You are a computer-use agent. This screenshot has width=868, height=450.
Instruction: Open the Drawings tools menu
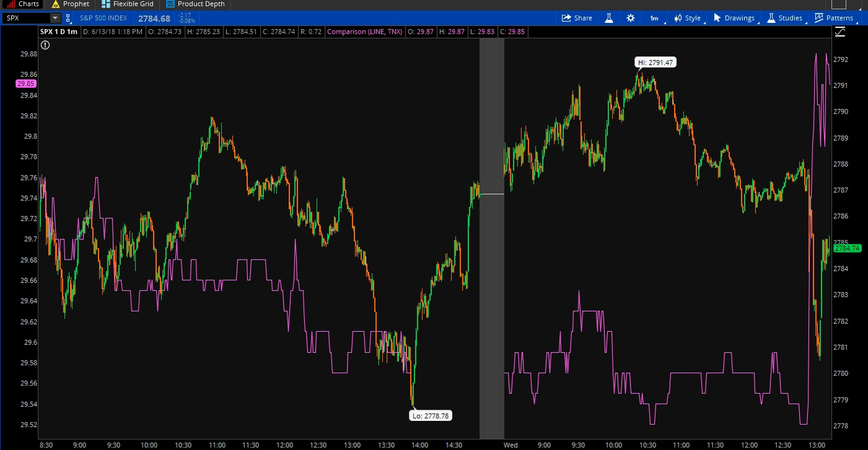coord(734,18)
